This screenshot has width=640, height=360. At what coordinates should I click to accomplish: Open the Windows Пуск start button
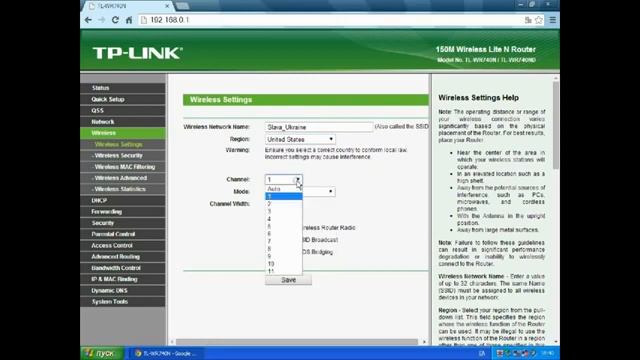click(x=102, y=353)
